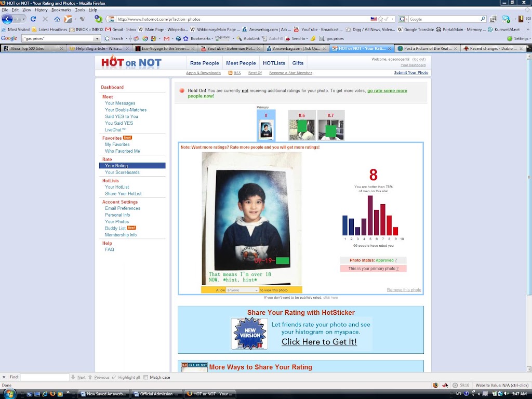The height and width of the screenshot is (399, 532).
Task: Expand Google toolbar search term dropdown
Action: pos(97,38)
